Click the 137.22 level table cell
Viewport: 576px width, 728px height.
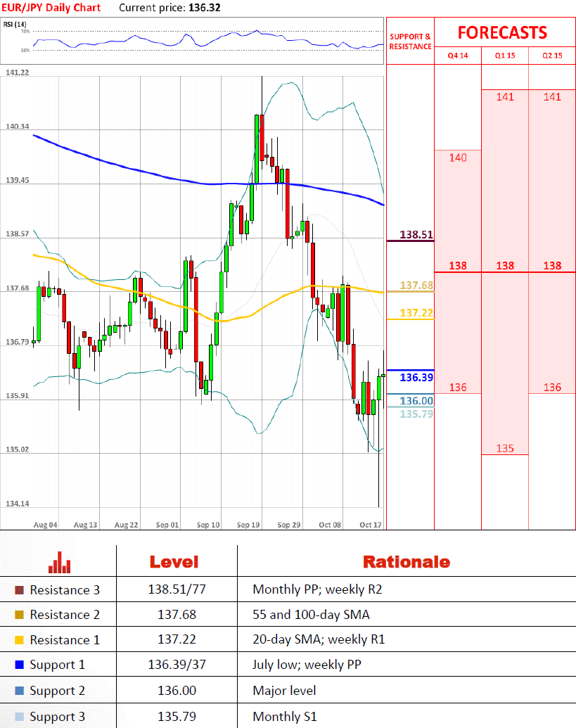[177, 640]
